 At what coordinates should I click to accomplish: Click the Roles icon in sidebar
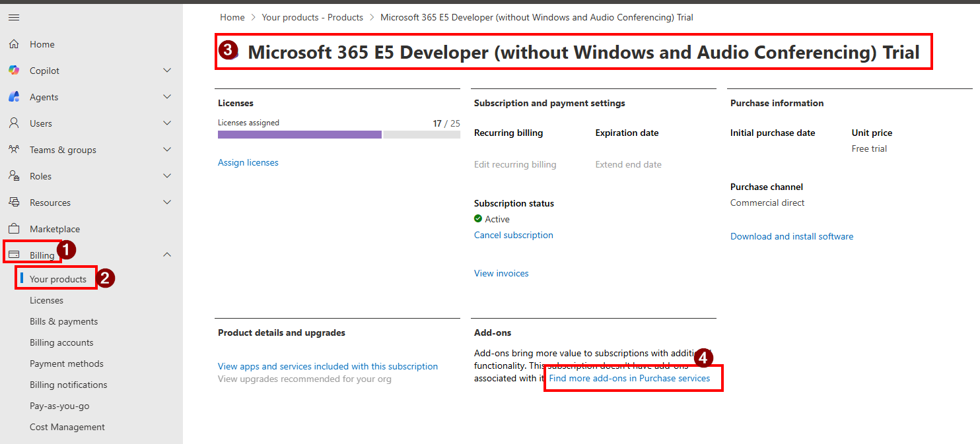[14, 176]
